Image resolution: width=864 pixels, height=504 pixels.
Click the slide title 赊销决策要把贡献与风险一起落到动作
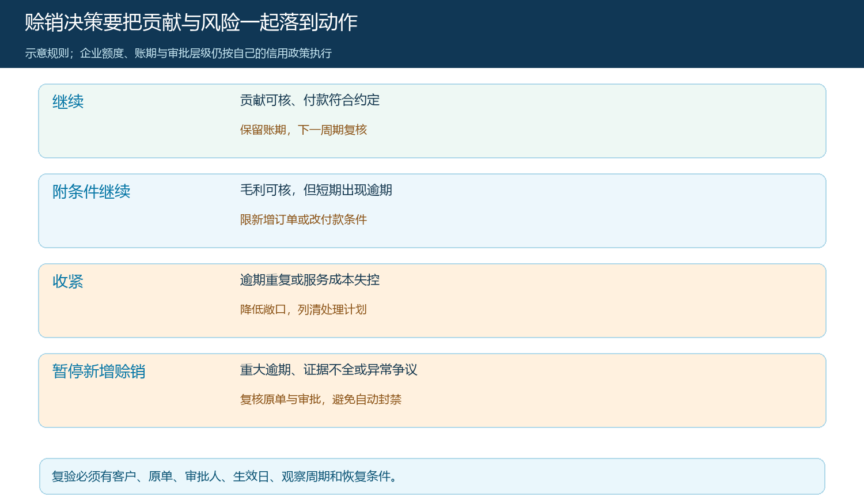pyautogui.click(x=191, y=22)
